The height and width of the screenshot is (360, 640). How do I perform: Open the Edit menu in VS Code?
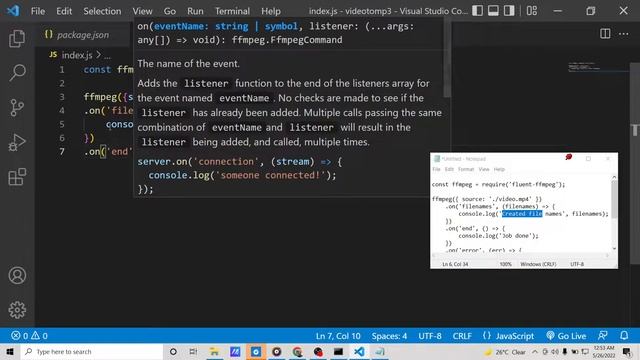tap(64, 11)
